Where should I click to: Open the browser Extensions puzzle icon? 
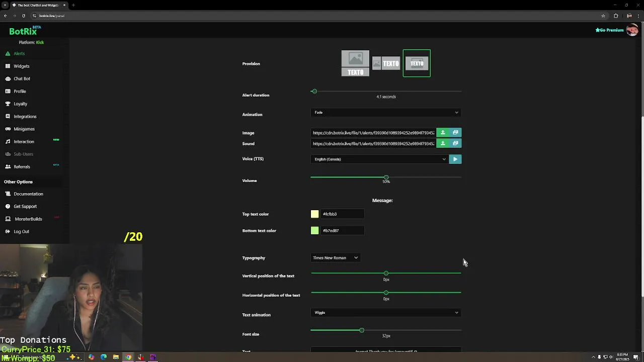616,16
